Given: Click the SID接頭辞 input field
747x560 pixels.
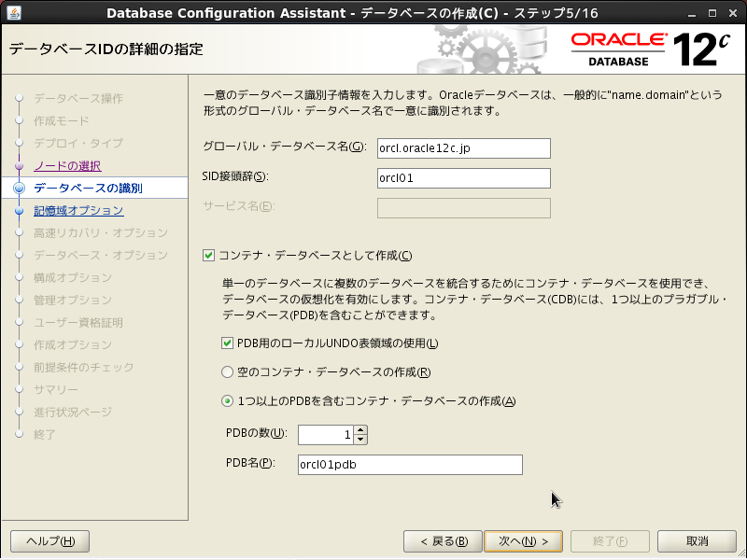Looking at the screenshot, I should pos(463,178).
